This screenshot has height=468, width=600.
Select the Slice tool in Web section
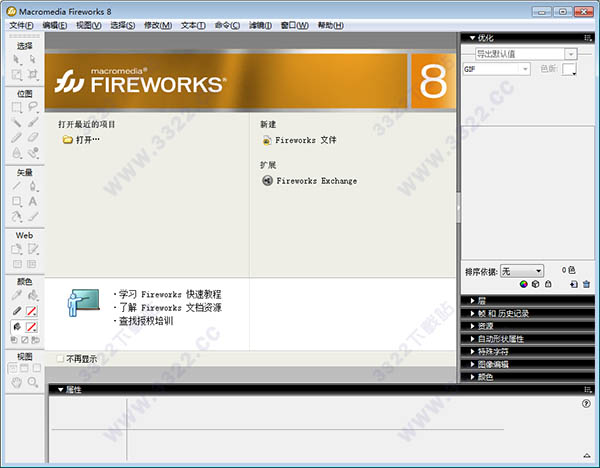click(33, 249)
